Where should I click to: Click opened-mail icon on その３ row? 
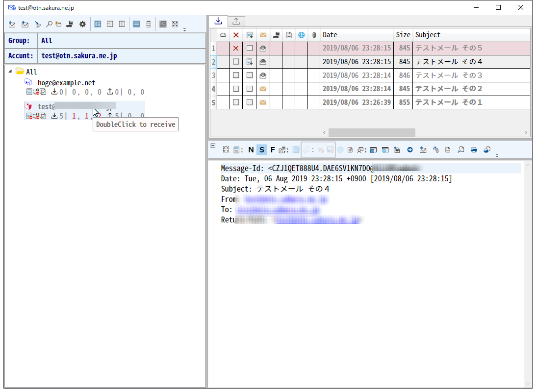263,75
